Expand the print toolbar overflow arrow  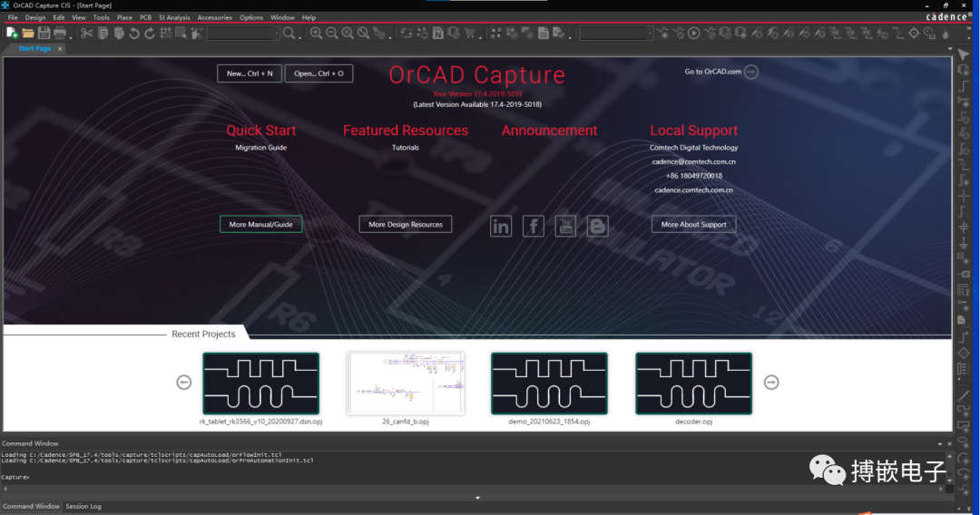coord(71,37)
